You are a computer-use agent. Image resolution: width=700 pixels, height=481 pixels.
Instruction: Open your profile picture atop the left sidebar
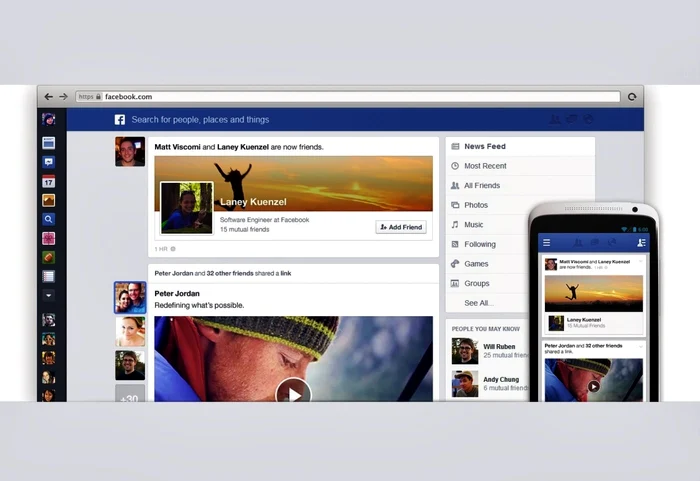(49, 119)
